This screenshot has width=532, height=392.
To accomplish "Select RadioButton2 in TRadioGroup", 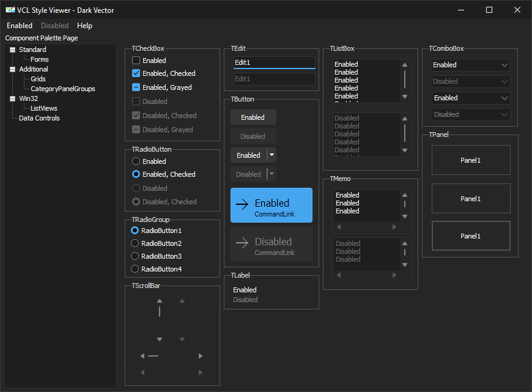I will [x=135, y=243].
